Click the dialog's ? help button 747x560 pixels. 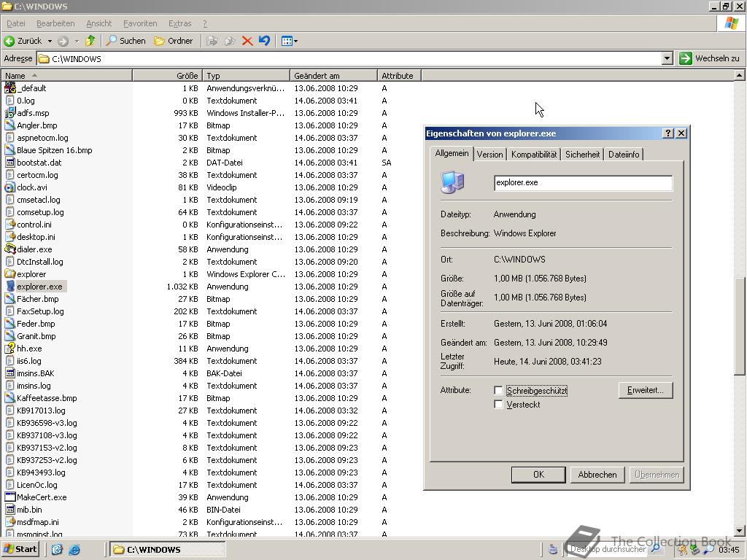click(668, 133)
